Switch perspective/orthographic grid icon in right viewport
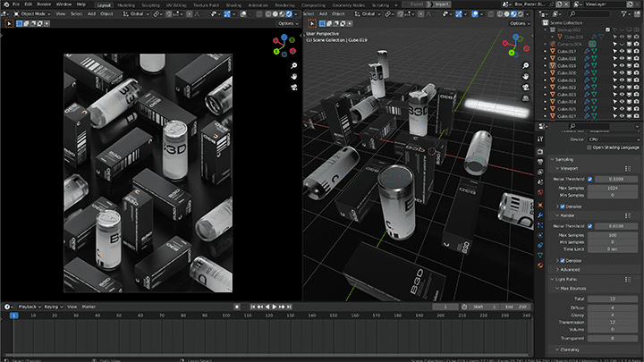 (525, 98)
